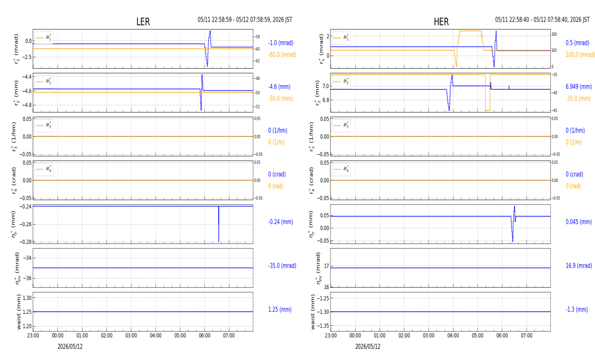Image resolution: width=595 pixels, height=364 pixels.
Task: Click the 23:00 tick under the HER plots
Action: (x=331, y=336)
